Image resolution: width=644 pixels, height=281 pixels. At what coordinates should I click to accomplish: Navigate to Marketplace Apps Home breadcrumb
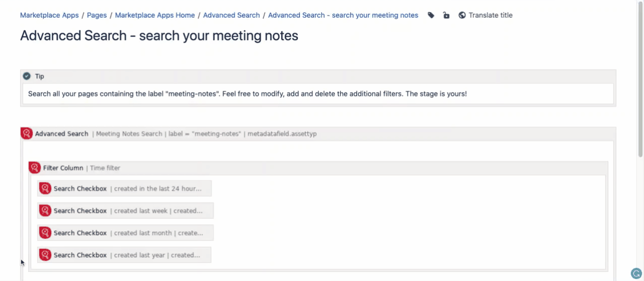pos(155,15)
